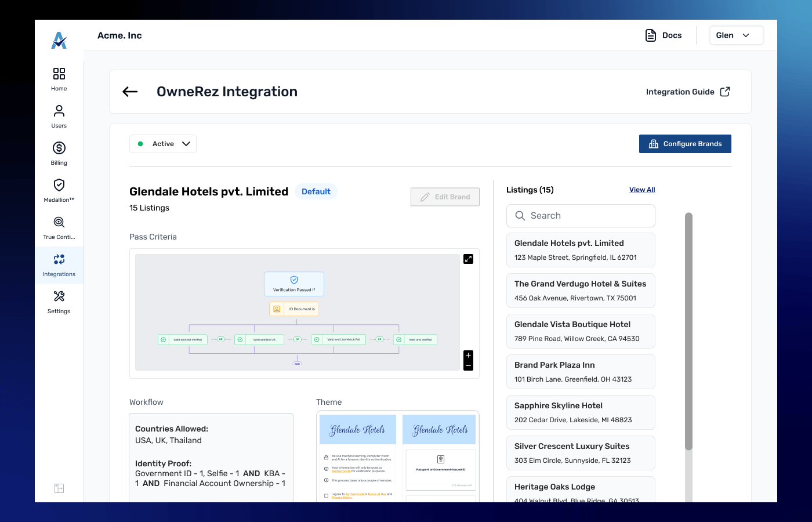Image resolution: width=812 pixels, height=522 pixels.
Task: Select Brand Park Plaza Inn listing
Action: pyautogui.click(x=581, y=372)
